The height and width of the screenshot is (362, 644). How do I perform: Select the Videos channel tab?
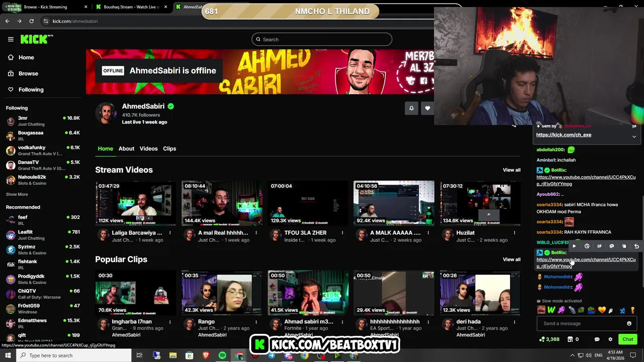point(148,149)
